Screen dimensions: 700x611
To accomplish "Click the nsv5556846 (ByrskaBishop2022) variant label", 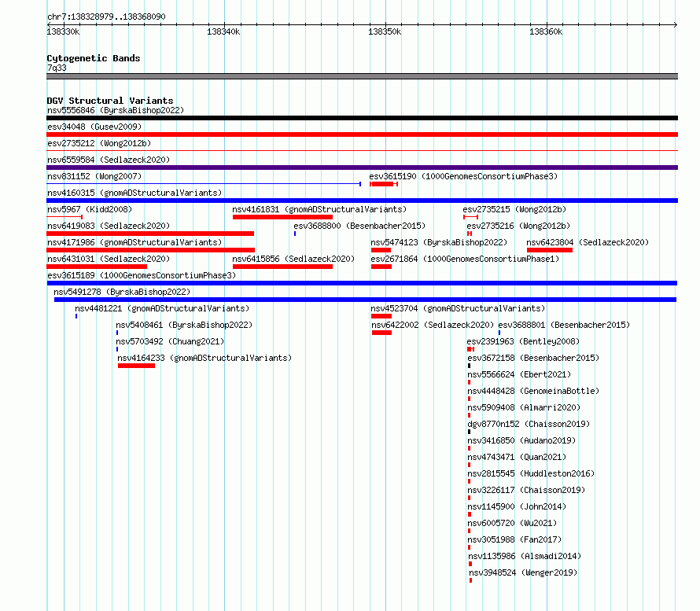I will coord(116,110).
